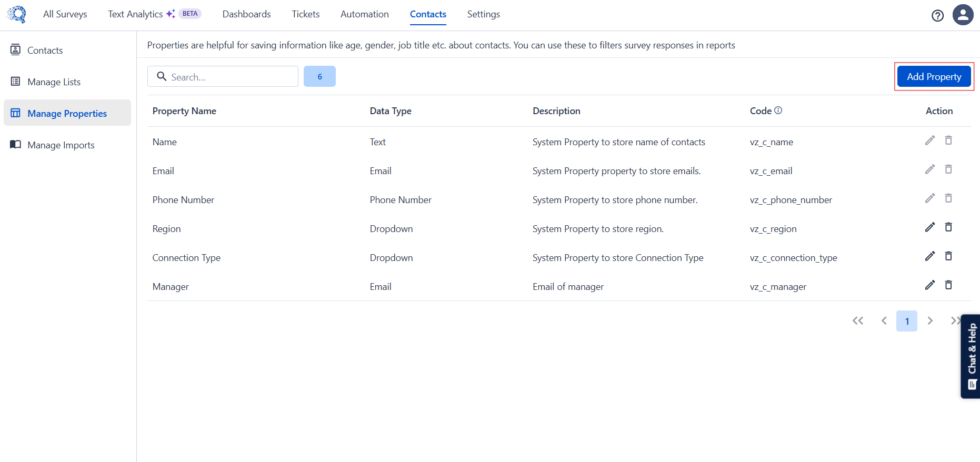Open the Dashboards tab

tap(246, 14)
